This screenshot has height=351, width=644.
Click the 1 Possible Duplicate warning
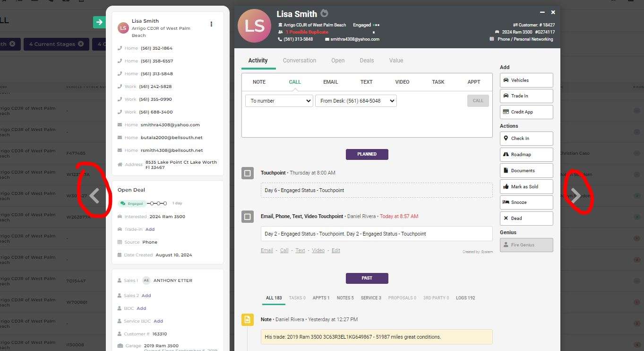(307, 32)
